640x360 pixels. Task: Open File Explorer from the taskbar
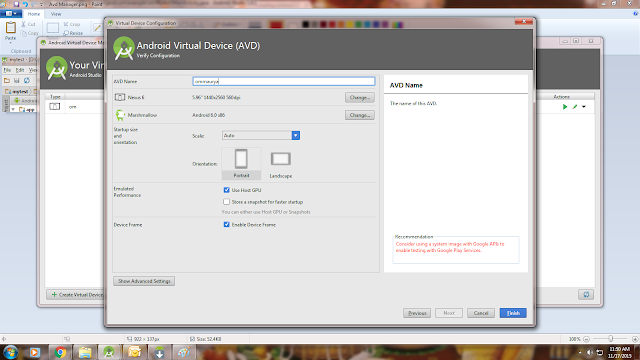pos(85,352)
